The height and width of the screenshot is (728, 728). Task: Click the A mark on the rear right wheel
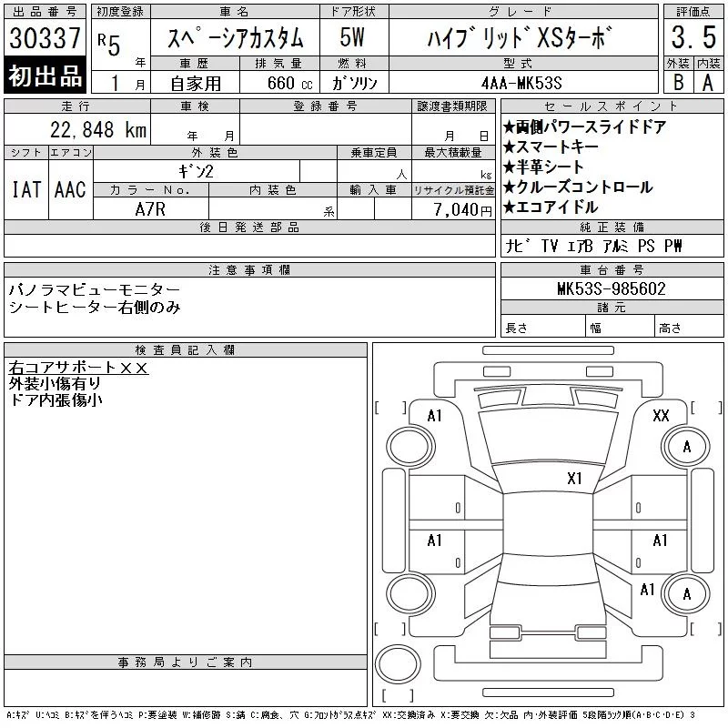[687, 594]
